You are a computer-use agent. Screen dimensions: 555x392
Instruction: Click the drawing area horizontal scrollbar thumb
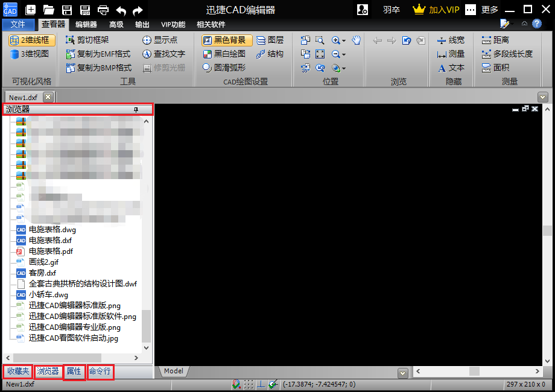[474, 371]
